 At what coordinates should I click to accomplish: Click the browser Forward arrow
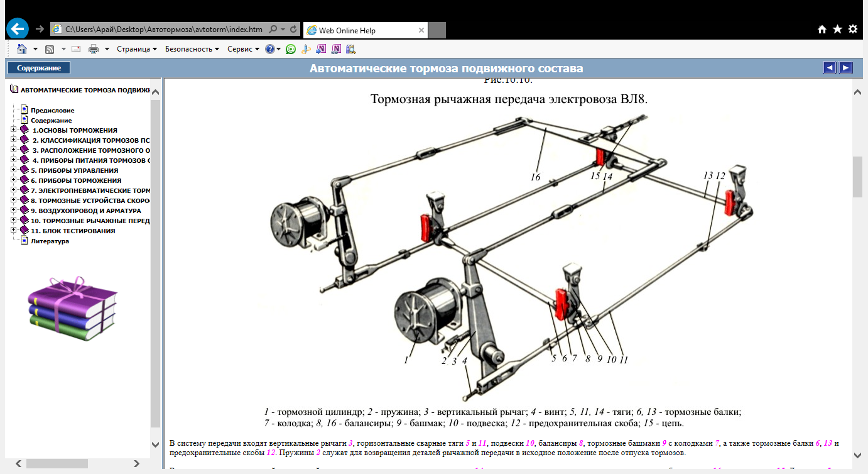pos(40,29)
